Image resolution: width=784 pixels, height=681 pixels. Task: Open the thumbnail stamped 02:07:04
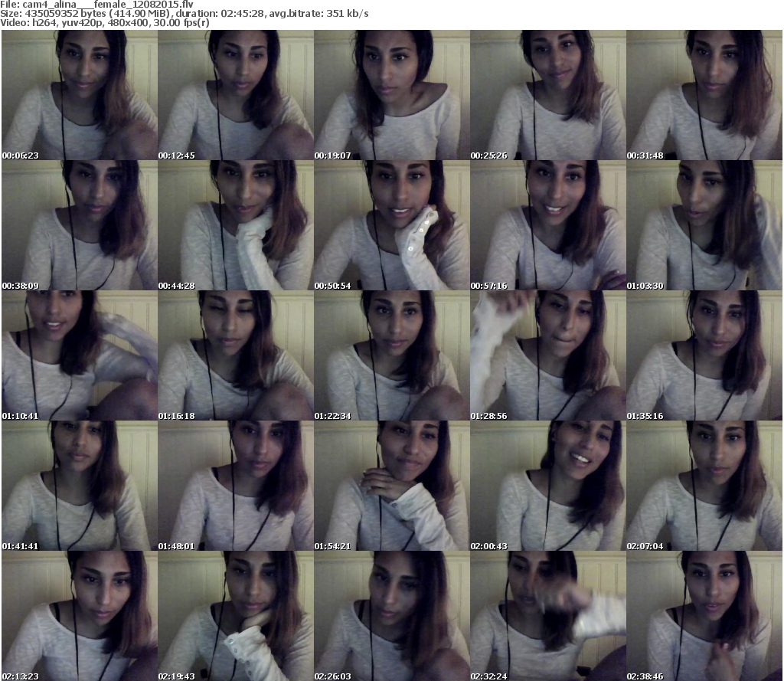704,486
